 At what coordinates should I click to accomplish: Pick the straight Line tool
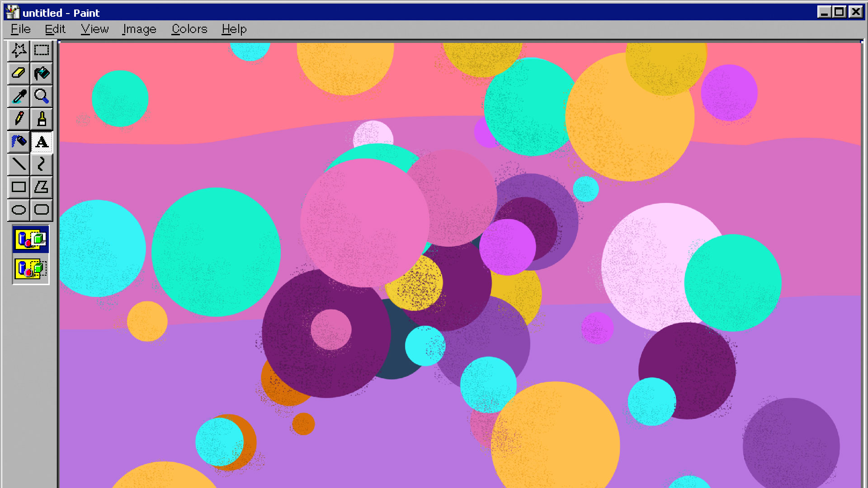pos(19,164)
